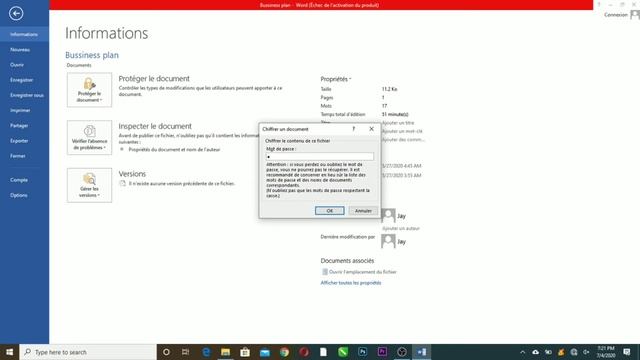Cancel the dialog with Annuler
The image size is (640, 360).
pos(363,211)
